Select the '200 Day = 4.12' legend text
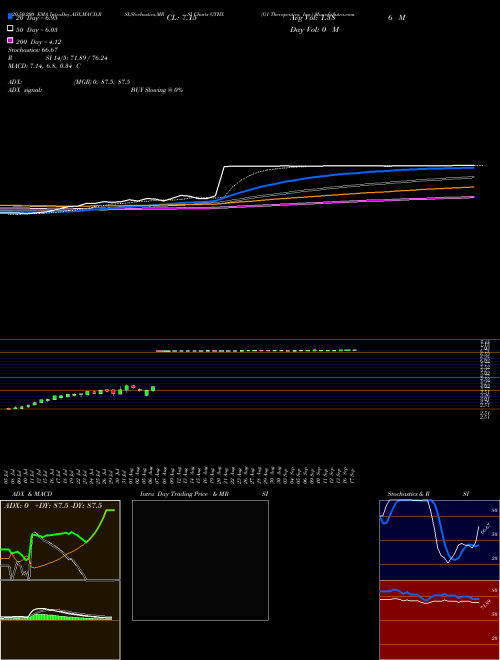The height and width of the screenshot is (660, 500). pyautogui.click(x=38, y=42)
